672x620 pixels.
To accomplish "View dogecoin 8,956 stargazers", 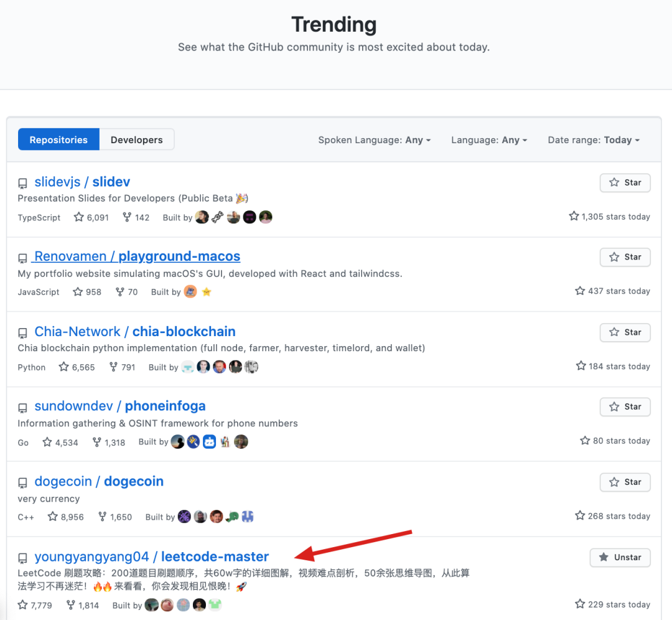I will coord(65,517).
